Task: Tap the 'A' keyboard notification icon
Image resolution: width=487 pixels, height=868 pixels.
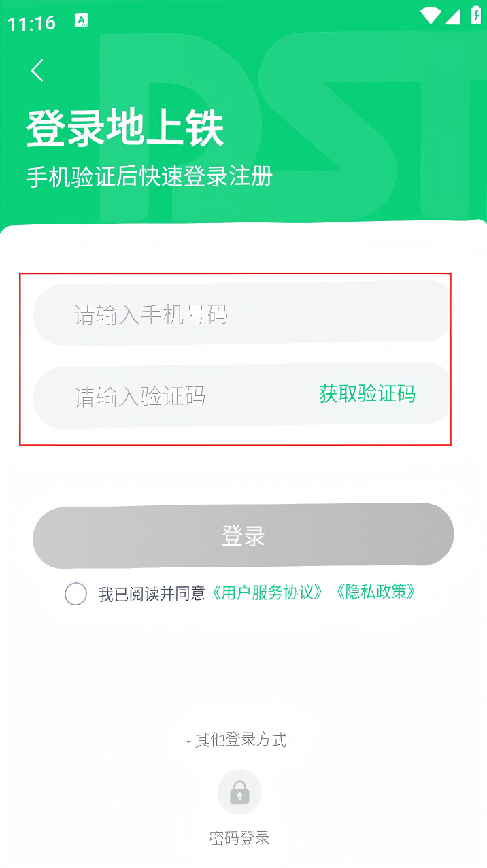Action: pyautogui.click(x=82, y=21)
